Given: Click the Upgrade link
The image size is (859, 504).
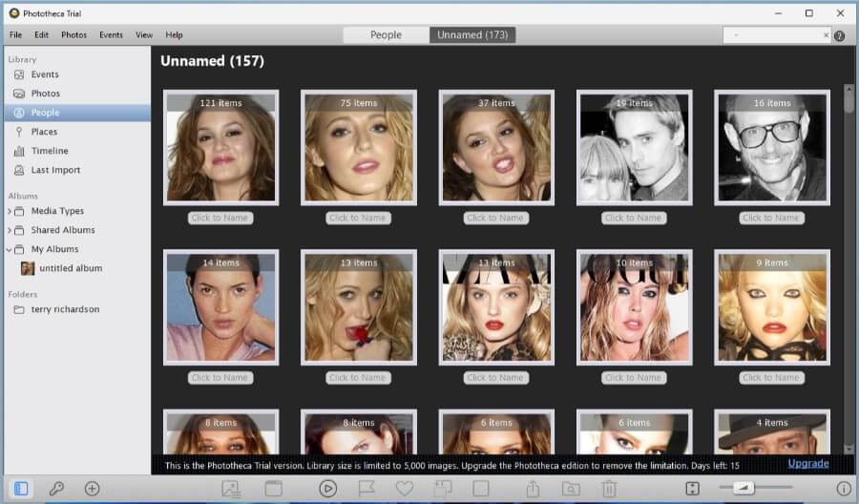Looking at the screenshot, I should (807, 464).
